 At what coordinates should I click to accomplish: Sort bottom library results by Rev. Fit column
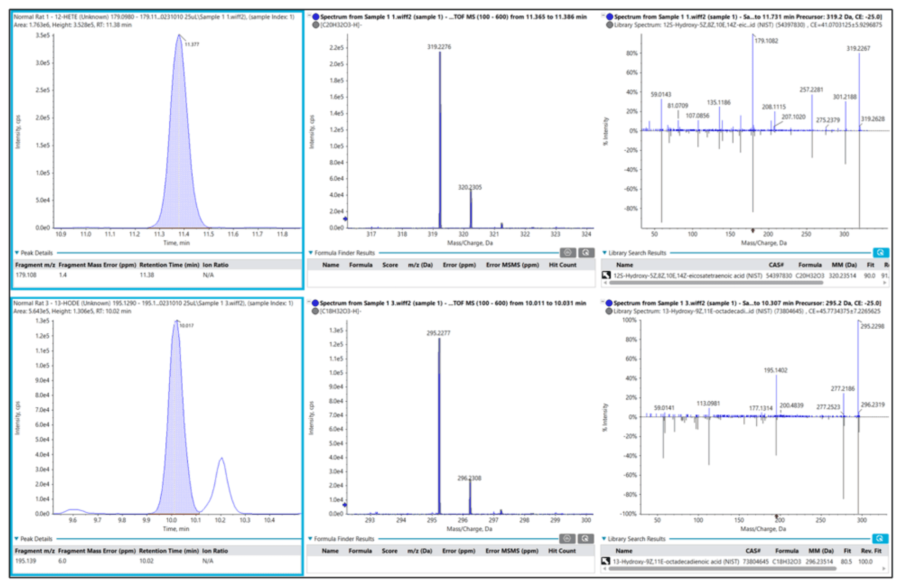tap(871, 551)
